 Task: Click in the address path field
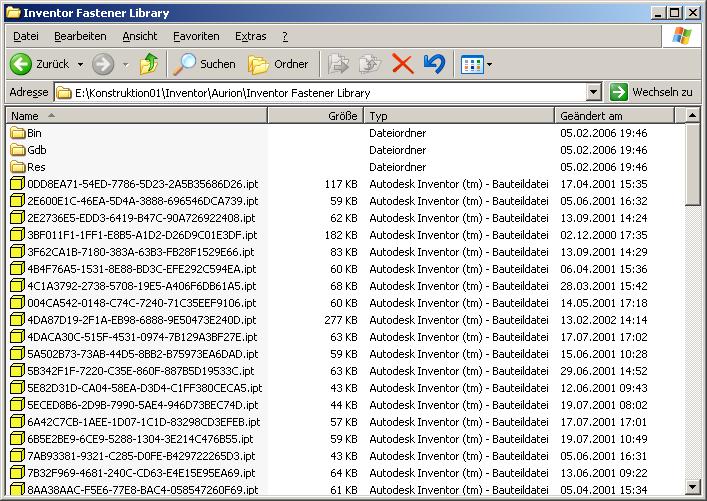(x=320, y=92)
